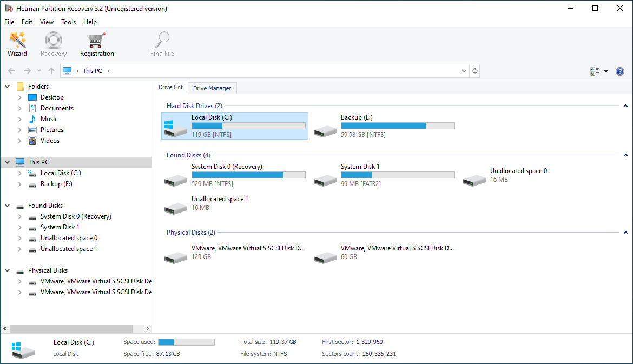633x364 pixels.
Task: Select the 120 GB VMware physical disk icon
Action: 176,257
